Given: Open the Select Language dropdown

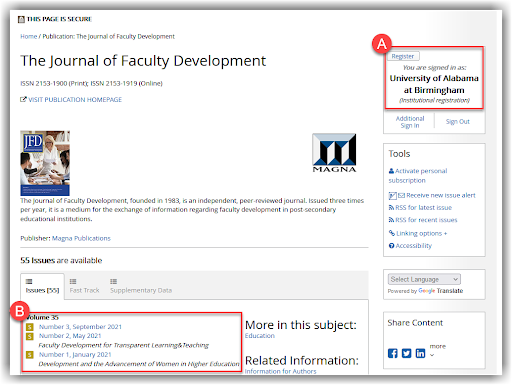Looking at the screenshot, I should pyautogui.click(x=424, y=279).
